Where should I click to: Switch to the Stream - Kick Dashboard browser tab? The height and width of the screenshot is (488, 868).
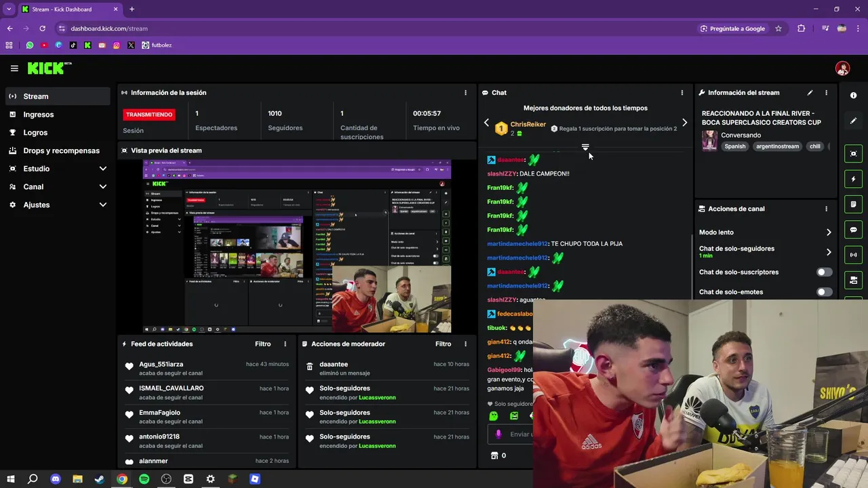point(70,9)
